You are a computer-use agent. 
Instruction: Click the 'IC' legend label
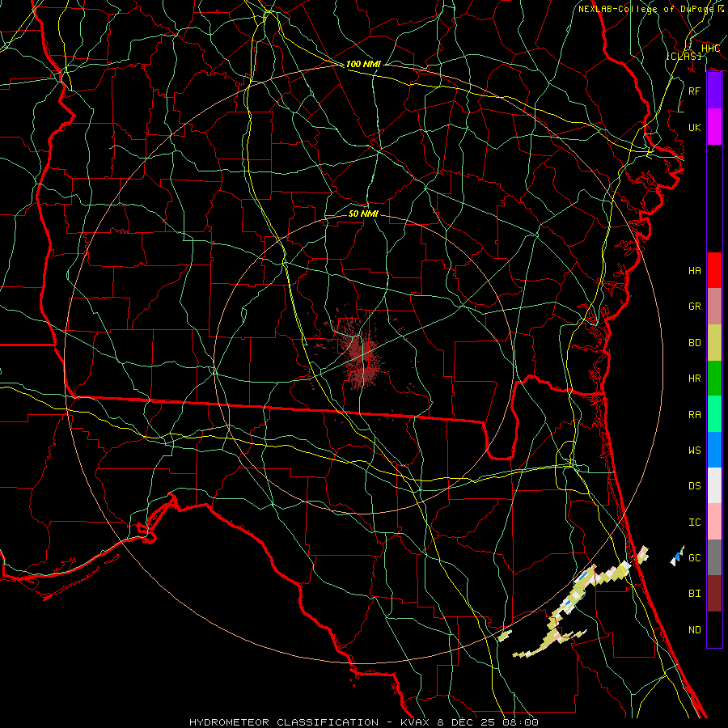point(695,523)
